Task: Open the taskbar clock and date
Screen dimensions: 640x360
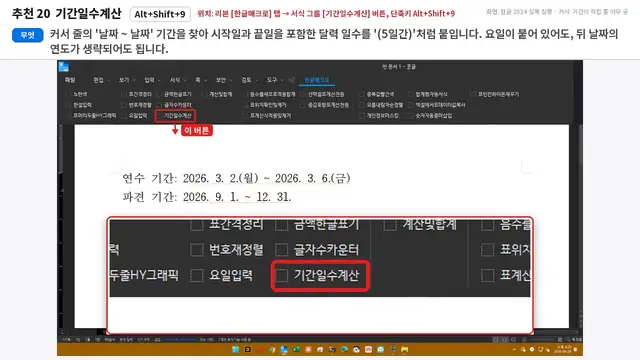Action: point(563,349)
